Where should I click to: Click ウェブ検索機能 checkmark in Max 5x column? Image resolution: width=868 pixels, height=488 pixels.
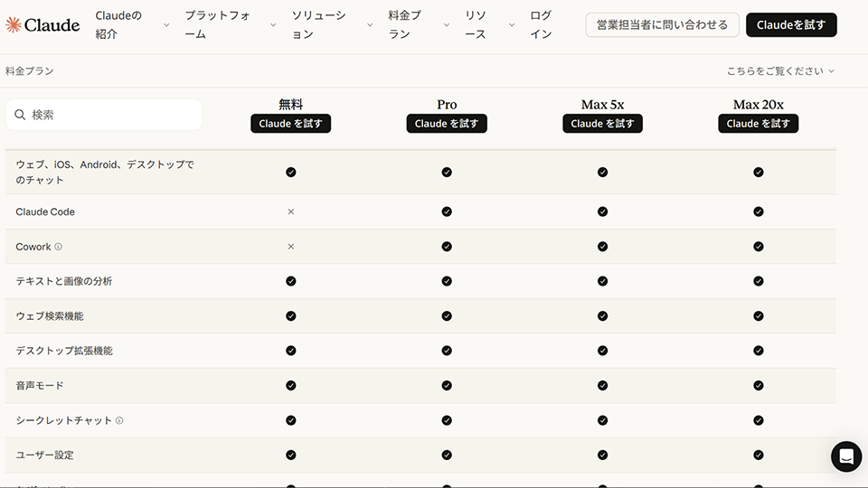pyautogui.click(x=602, y=316)
